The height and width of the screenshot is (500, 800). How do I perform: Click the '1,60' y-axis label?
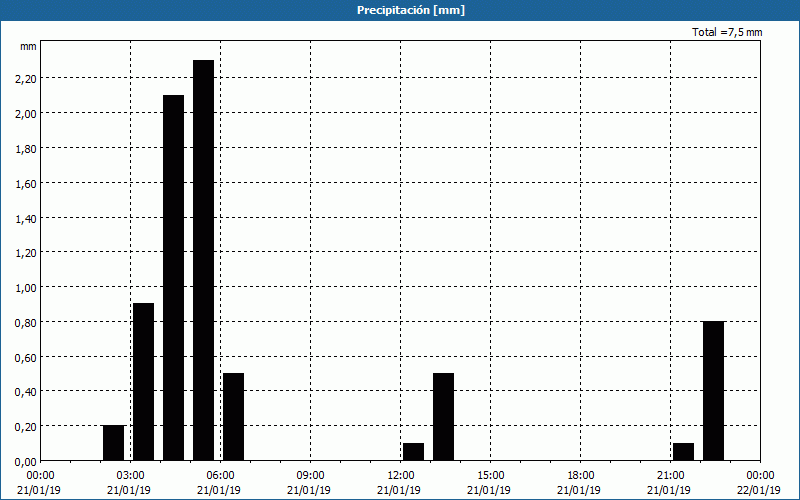click(26, 183)
